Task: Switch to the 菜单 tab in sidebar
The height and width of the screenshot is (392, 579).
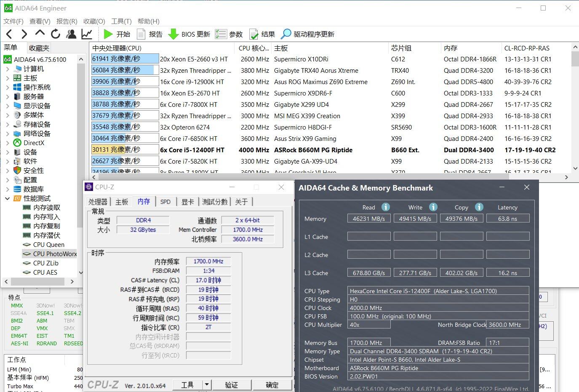Action: (11, 48)
